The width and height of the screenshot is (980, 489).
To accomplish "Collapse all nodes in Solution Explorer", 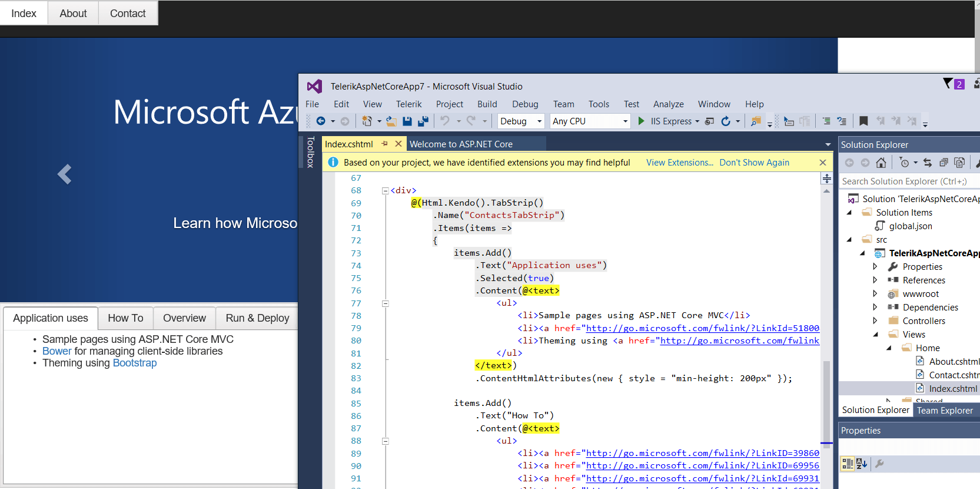I will (944, 163).
